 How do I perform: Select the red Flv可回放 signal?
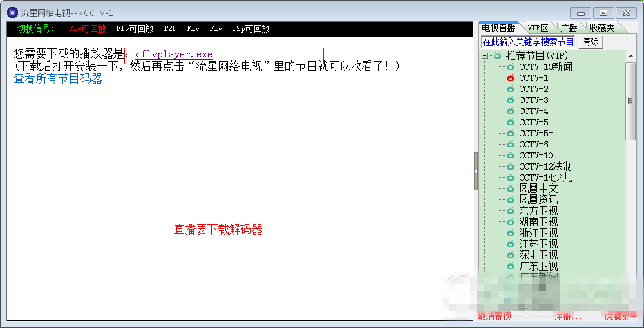pyautogui.click(x=87, y=29)
